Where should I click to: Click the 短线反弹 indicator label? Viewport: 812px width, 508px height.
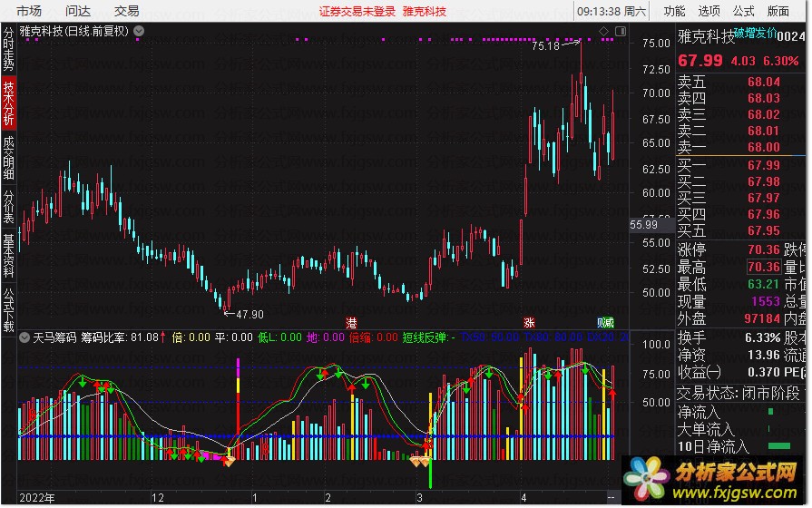[x=428, y=337]
